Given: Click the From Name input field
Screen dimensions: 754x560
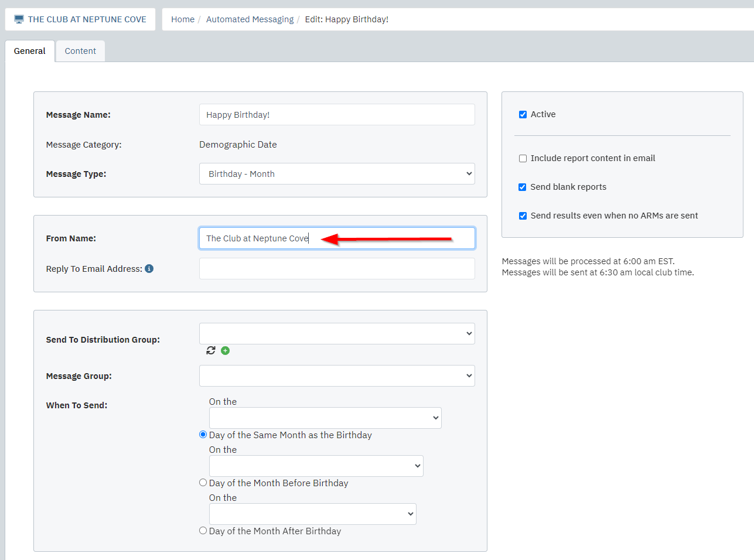Looking at the screenshot, I should [x=337, y=238].
